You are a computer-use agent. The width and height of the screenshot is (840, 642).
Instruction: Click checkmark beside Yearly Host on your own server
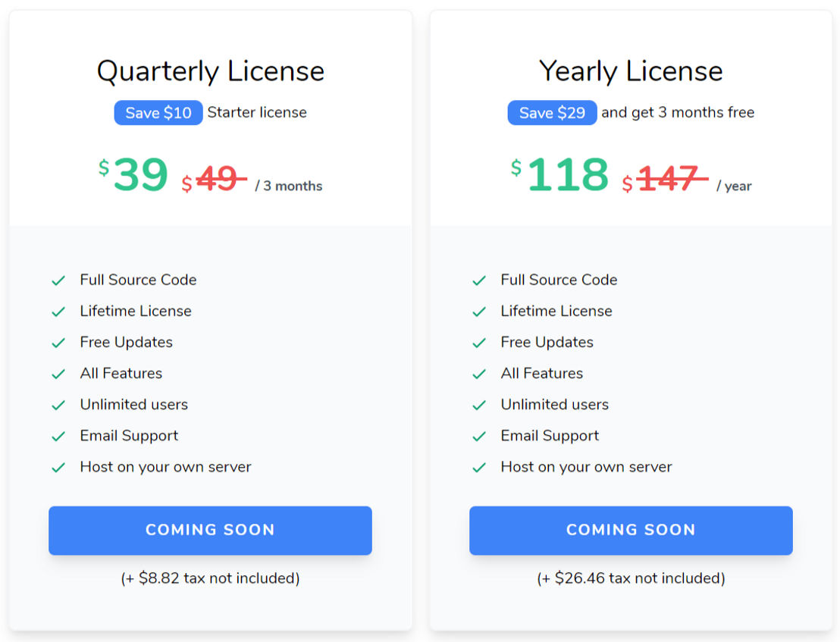(479, 468)
